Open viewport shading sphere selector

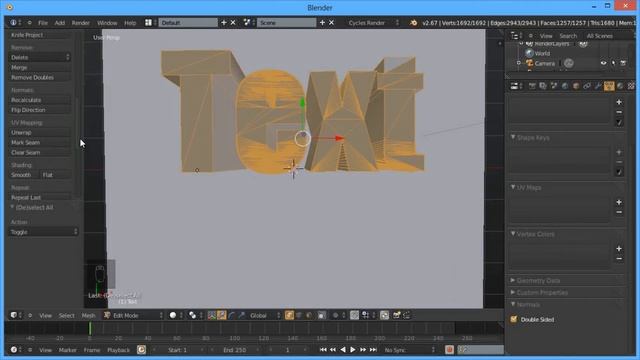(175, 315)
